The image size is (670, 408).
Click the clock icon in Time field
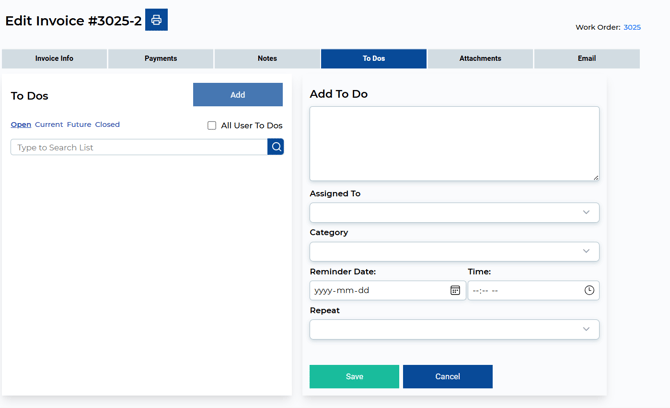(x=589, y=290)
